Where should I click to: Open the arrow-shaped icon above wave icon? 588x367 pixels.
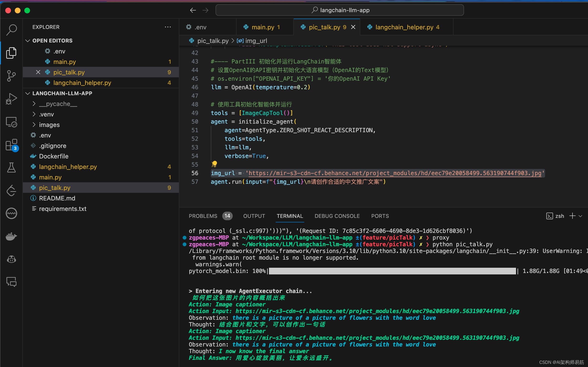point(11,190)
